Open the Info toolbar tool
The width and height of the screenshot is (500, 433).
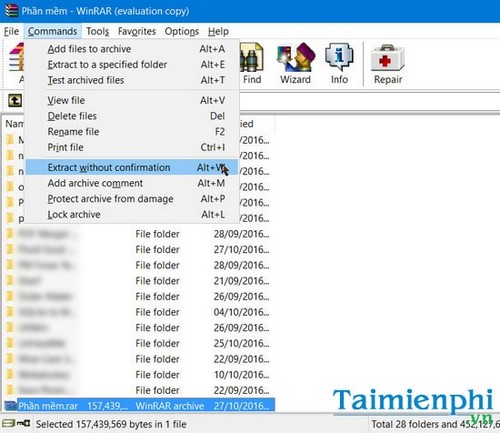pyautogui.click(x=339, y=63)
